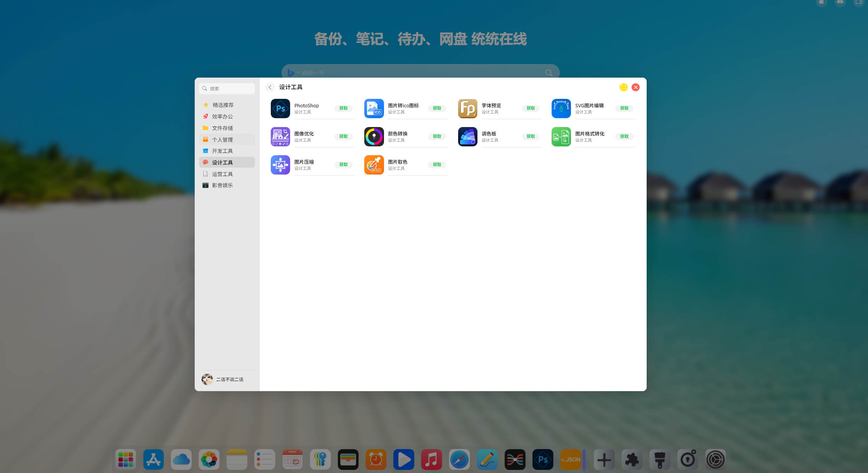
Task: Open the keyhole lock settings icon in the dock
Action: [688, 459]
